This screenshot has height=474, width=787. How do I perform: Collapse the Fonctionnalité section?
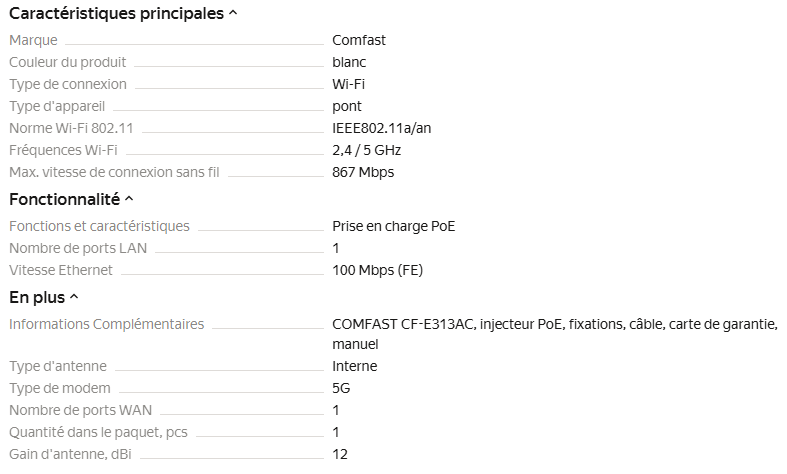point(129,200)
